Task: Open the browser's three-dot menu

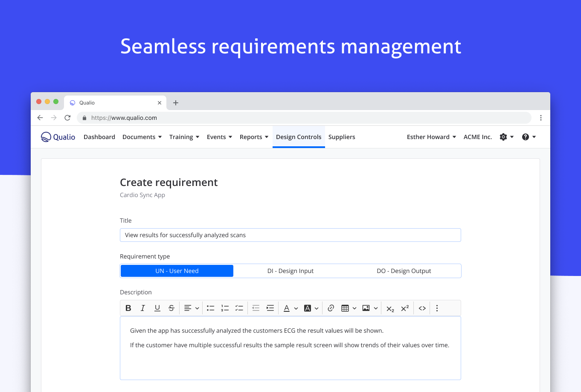Action: pyautogui.click(x=541, y=118)
